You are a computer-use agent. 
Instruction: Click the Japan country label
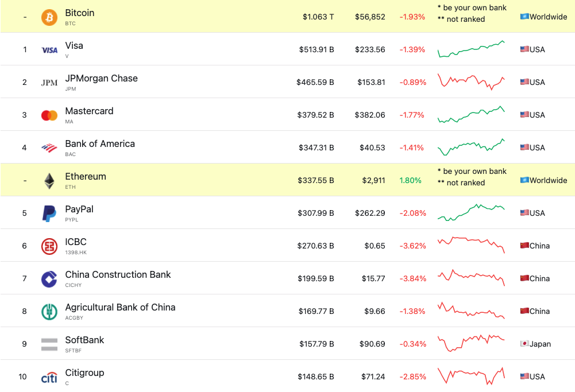pos(540,344)
